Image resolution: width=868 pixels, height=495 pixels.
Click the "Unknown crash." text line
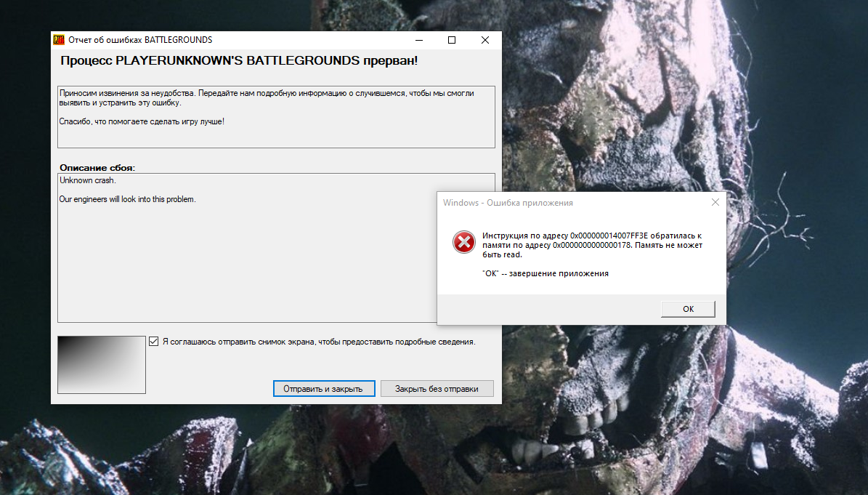point(88,180)
